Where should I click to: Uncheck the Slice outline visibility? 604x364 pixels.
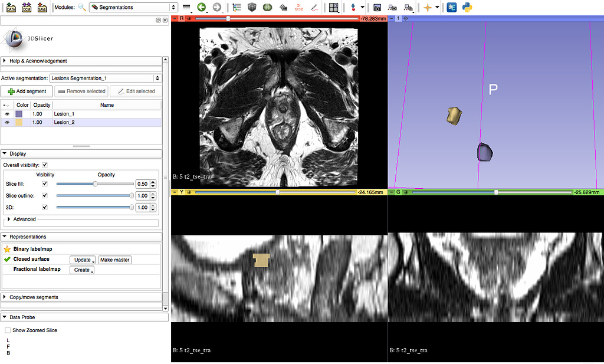point(45,196)
